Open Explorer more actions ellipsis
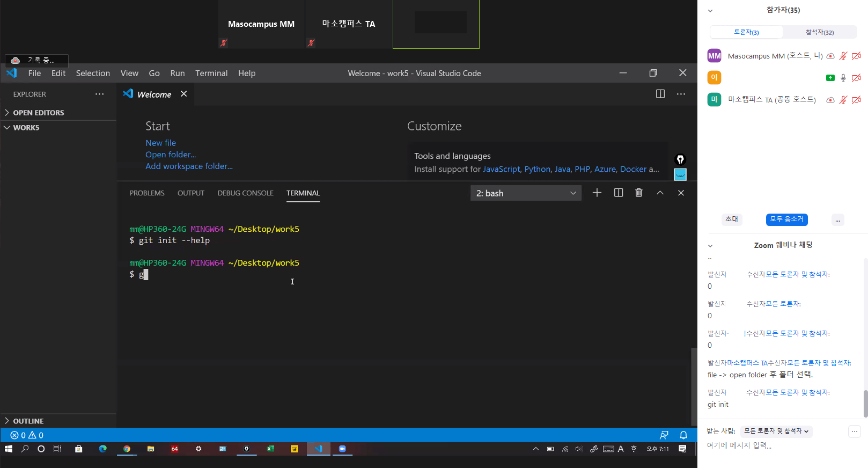The width and height of the screenshot is (868, 468). click(x=99, y=94)
